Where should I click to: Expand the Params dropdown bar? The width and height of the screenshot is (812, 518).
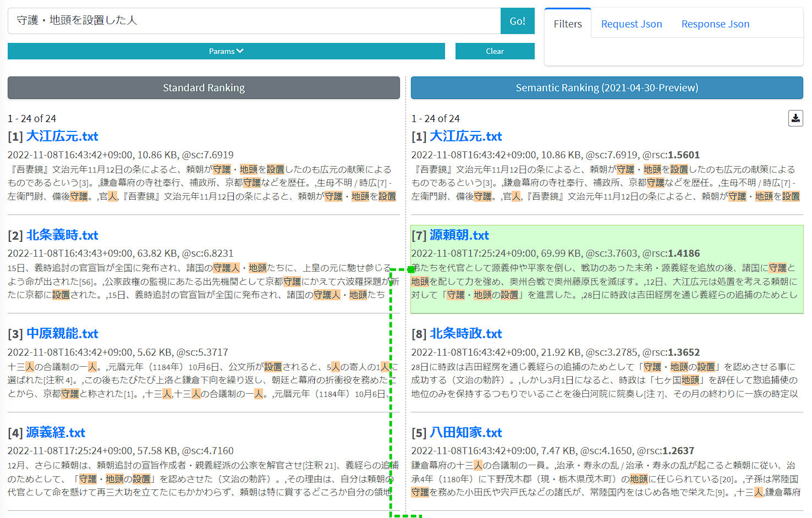click(x=226, y=51)
